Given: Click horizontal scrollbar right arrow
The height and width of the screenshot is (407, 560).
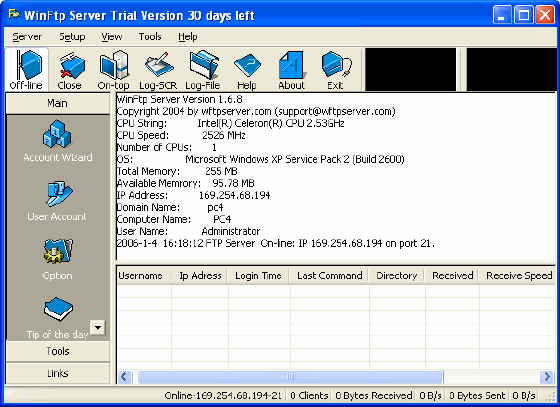Looking at the screenshot, I should [547, 376].
